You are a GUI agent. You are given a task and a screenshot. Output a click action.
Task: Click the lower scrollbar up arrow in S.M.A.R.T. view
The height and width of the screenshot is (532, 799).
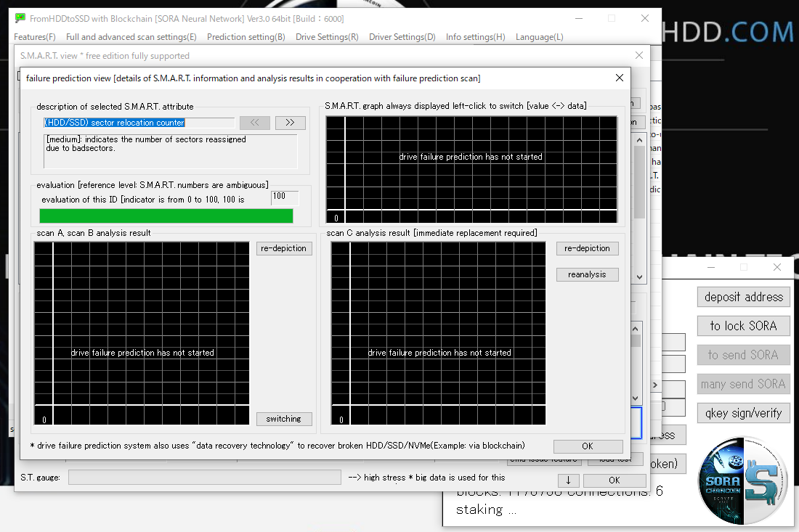pyautogui.click(x=636, y=329)
